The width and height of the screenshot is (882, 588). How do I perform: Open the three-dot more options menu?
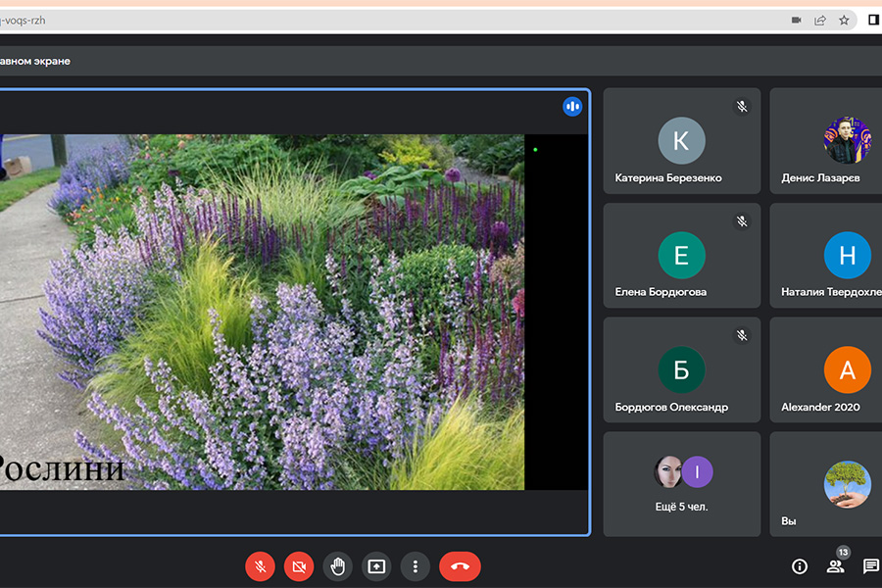point(416,565)
